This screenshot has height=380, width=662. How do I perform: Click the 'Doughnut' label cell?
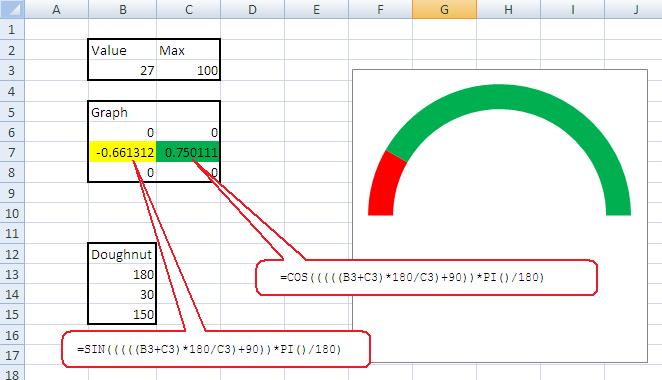pos(122,254)
